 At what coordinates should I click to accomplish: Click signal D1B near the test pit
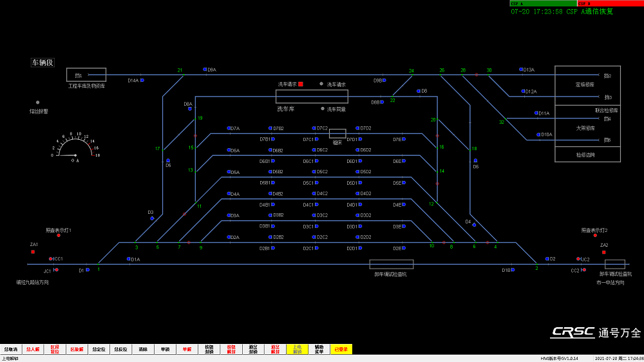513,270
